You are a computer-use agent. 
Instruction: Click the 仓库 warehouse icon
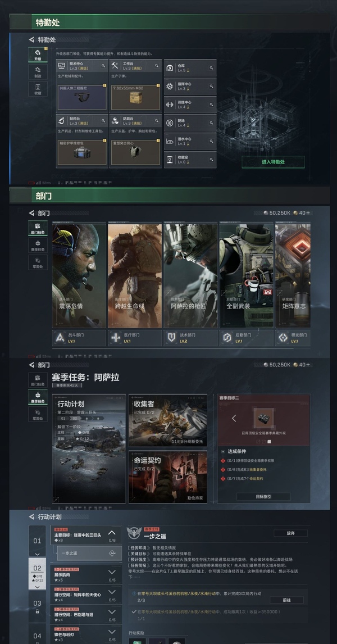[170, 68]
